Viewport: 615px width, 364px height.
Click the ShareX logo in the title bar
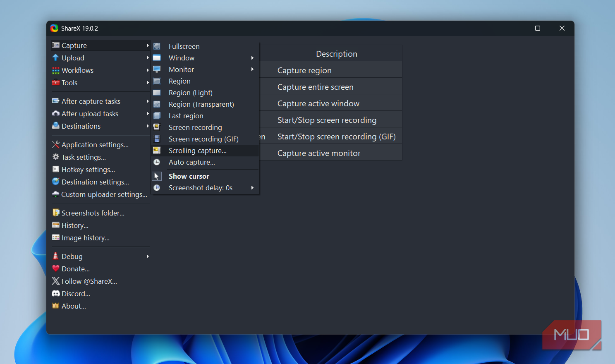click(x=54, y=28)
